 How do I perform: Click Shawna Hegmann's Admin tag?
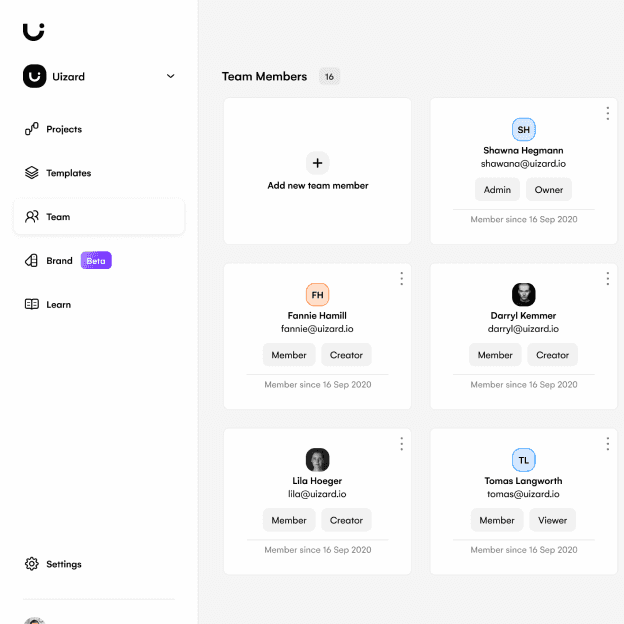pyautogui.click(x=497, y=190)
